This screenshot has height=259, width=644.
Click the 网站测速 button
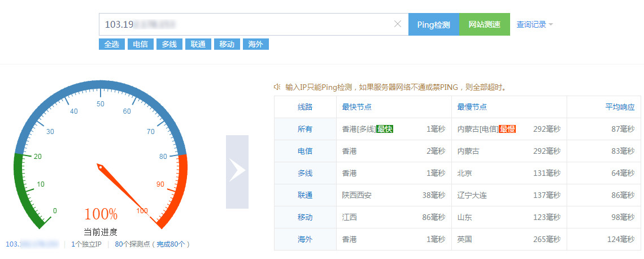(484, 24)
